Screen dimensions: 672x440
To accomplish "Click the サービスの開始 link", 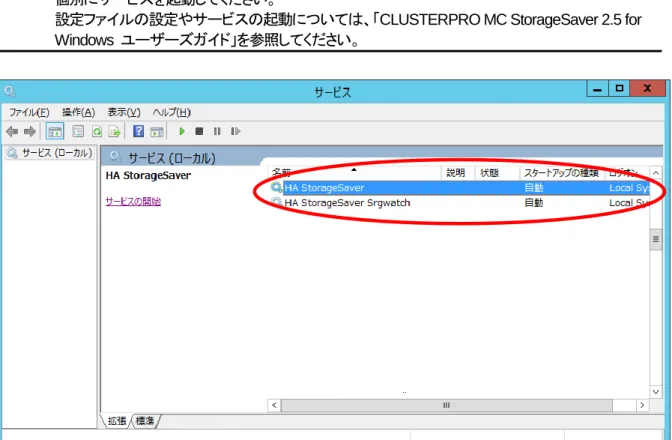I will coord(133,201).
